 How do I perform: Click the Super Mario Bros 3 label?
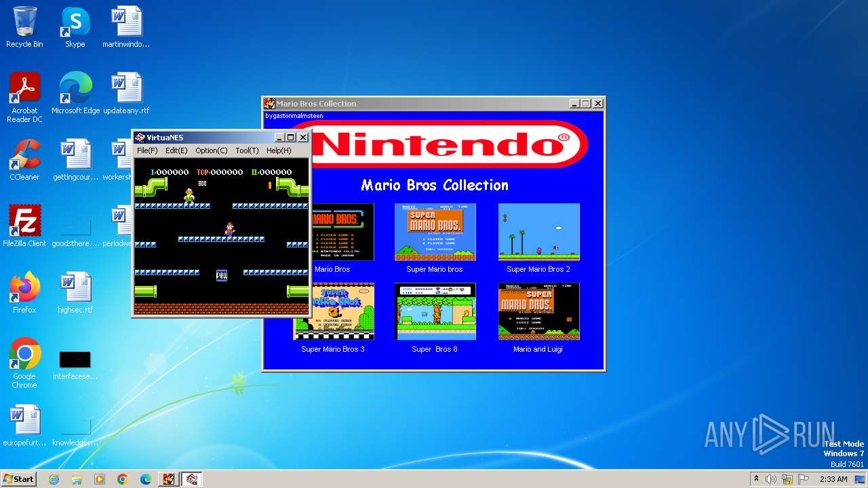(333, 349)
